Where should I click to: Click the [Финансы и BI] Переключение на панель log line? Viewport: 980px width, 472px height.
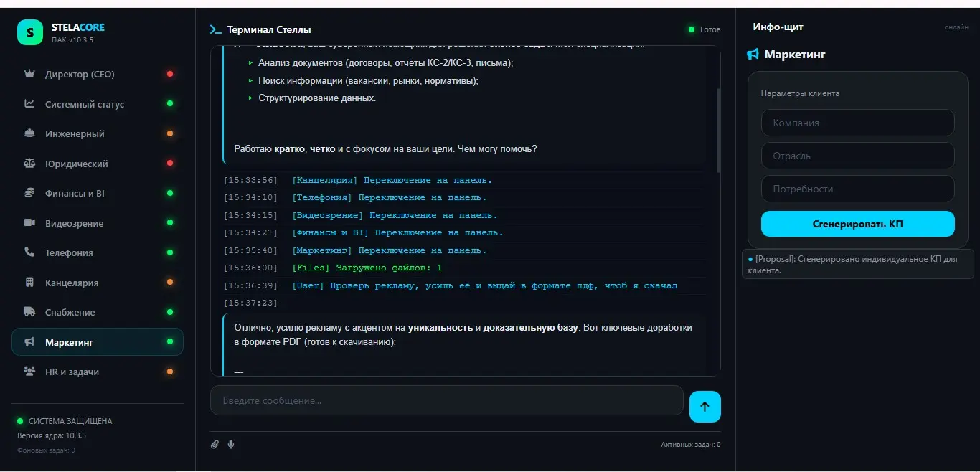(397, 232)
